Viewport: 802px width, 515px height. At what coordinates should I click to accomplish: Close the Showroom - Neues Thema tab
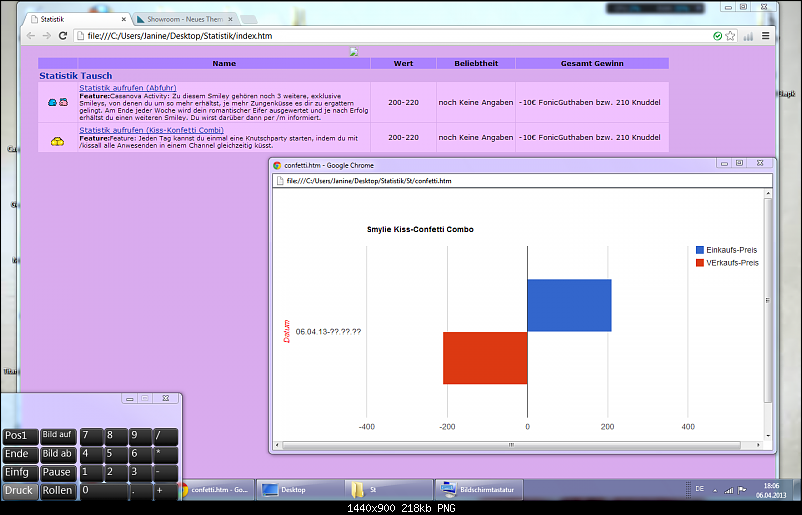pos(230,19)
